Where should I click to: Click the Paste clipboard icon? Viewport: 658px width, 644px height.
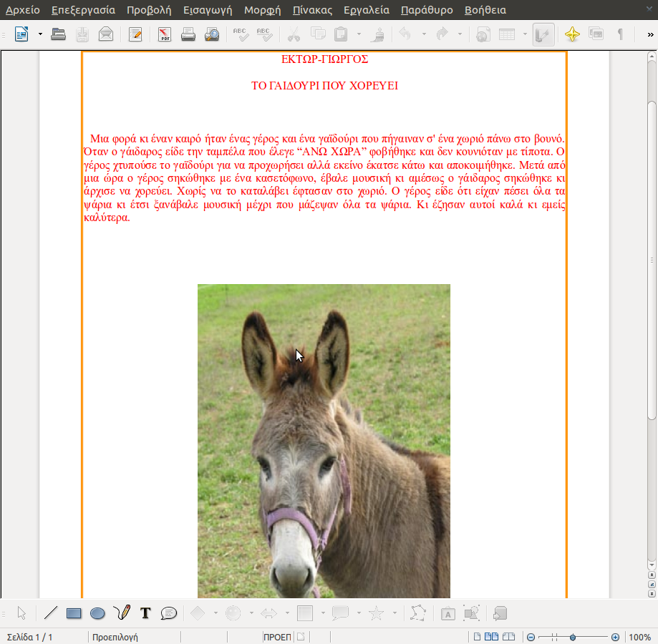[341, 34]
